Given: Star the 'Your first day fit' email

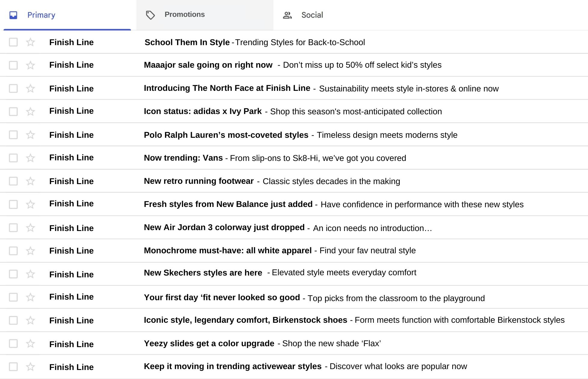Looking at the screenshot, I should pyautogui.click(x=30, y=297).
